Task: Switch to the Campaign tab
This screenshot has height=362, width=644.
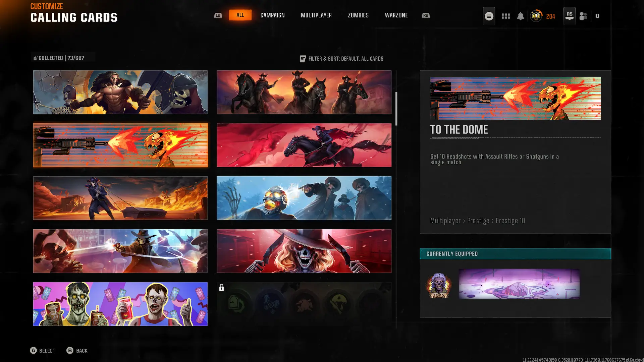Action: (x=272, y=15)
